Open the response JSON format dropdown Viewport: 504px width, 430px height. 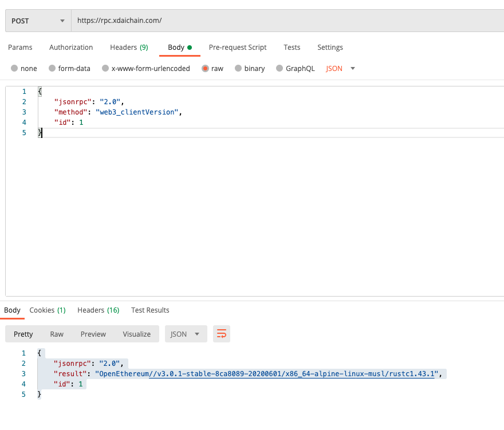pyautogui.click(x=186, y=334)
